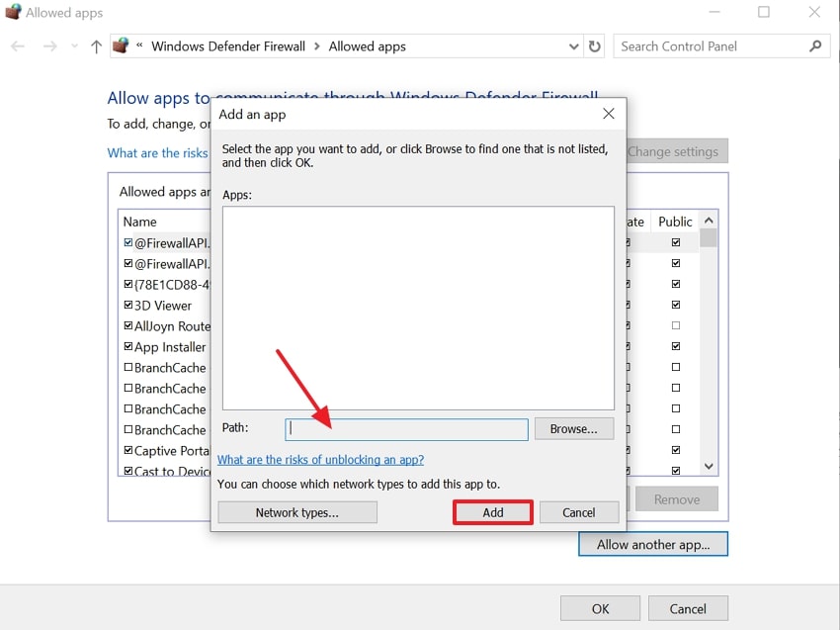840x630 pixels.
Task: Toggle Public checkbox for App Installer row
Action: click(x=676, y=346)
